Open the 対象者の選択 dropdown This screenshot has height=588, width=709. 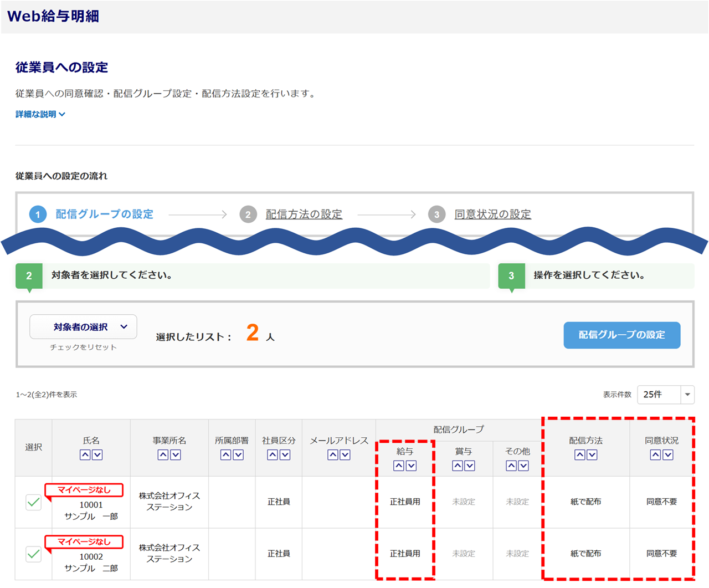point(83,327)
